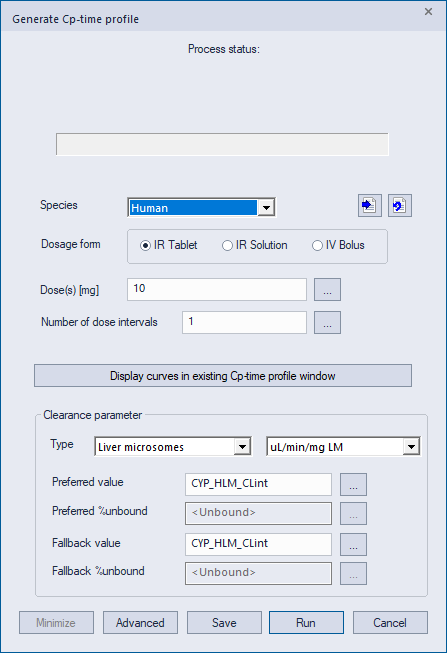Click the Preferred %unbound field
Image resolution: width=447 pixels, height=653 pixels.
coord(258,513)
